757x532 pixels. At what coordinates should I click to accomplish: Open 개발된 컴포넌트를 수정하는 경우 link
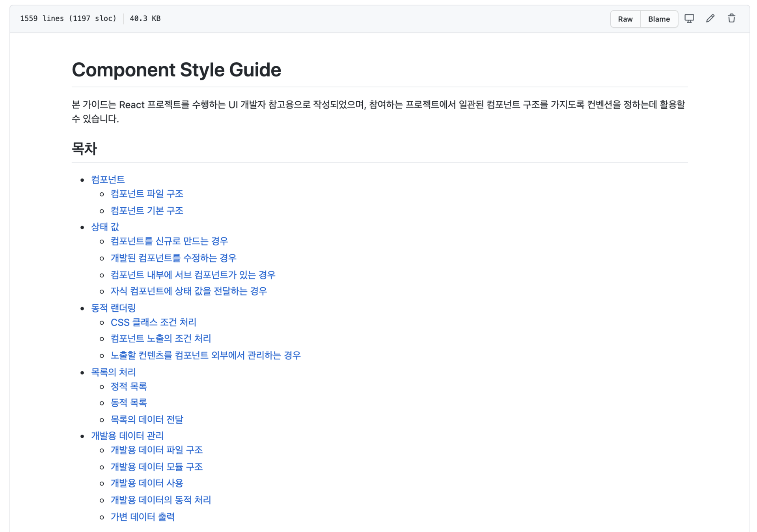tap(173, 258)
